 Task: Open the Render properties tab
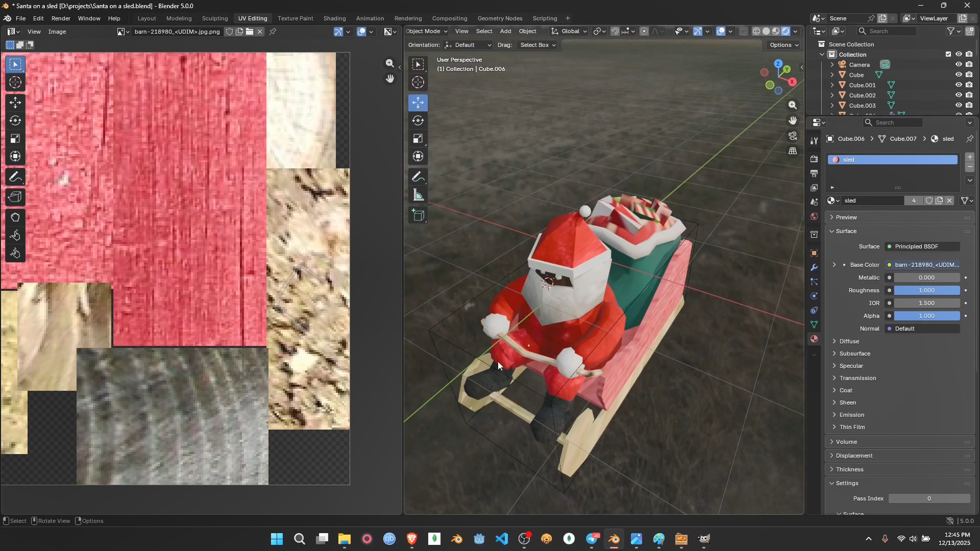814,159
